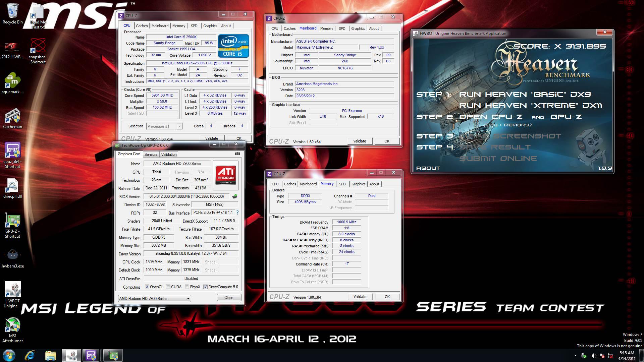
Task: Click the Multiplier x 59.0 value
Action: pyautogui.click(x=162, y=102)
